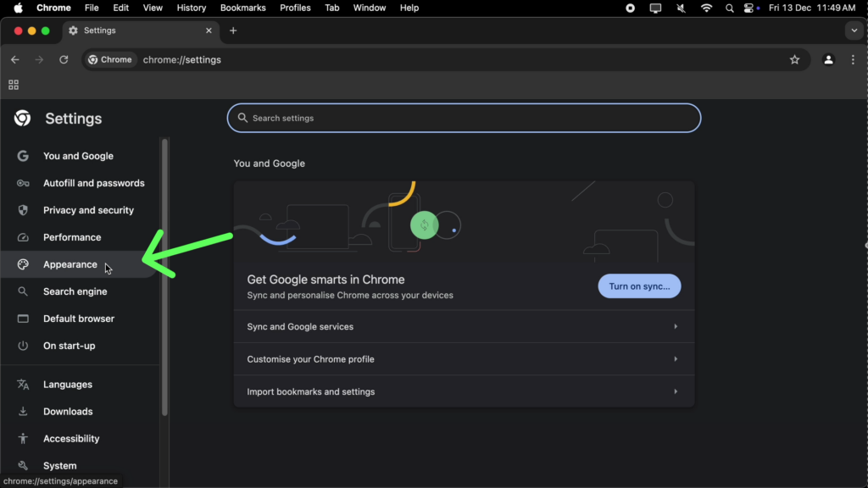
Task: Click the Autofill and passwords key icon
Action: [23, 183]
